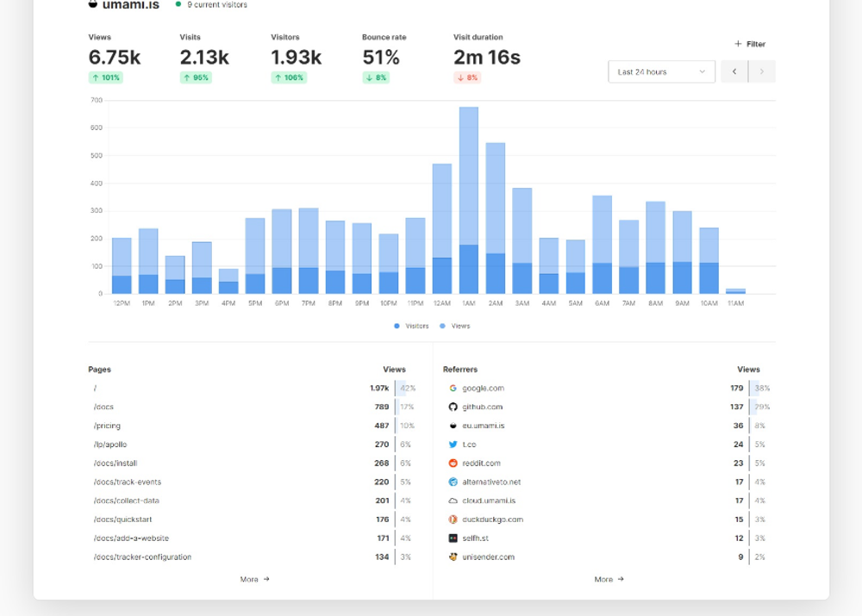
Task: Click the unisender.com favicon icon
Action: 453,557
